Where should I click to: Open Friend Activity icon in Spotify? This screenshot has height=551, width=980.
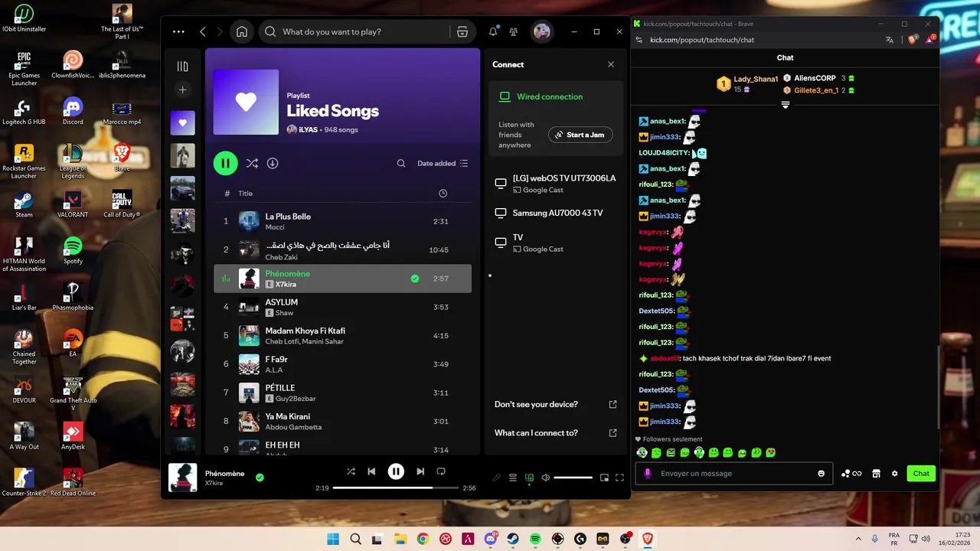tap(514, 31)
